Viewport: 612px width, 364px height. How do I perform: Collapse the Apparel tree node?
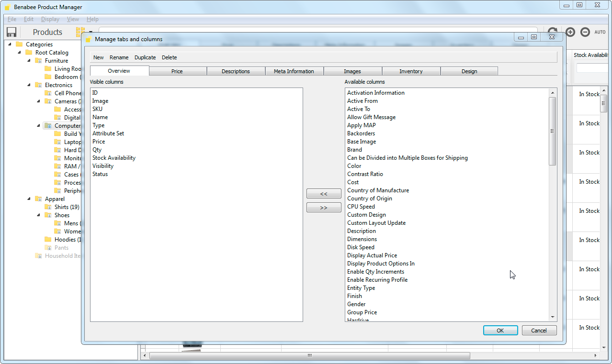click(x=29, y=199)
